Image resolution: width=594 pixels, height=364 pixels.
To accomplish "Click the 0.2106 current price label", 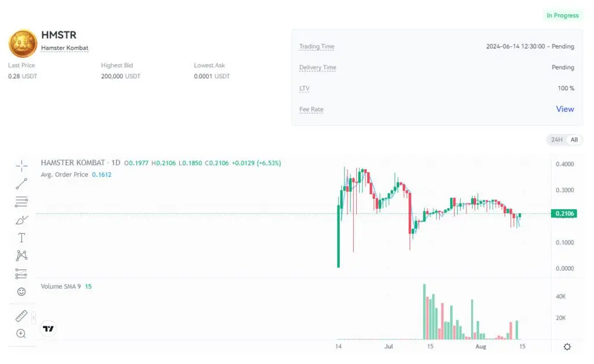I will [565, 214].
